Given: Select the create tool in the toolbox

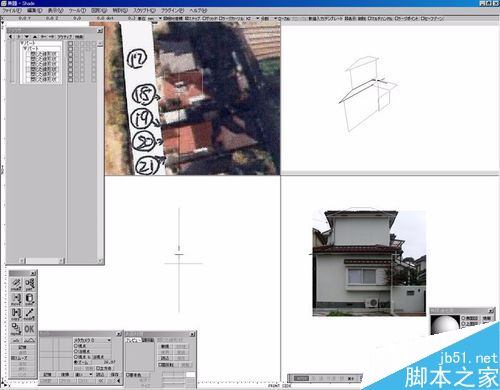Looking at the screenshot, I should coord(16,284).
